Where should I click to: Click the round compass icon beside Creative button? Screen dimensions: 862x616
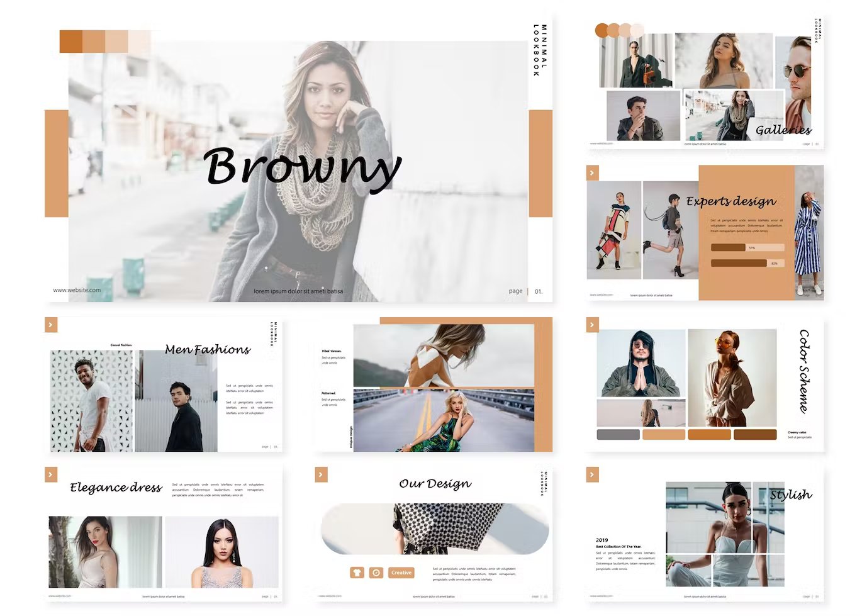pos(376,573)
